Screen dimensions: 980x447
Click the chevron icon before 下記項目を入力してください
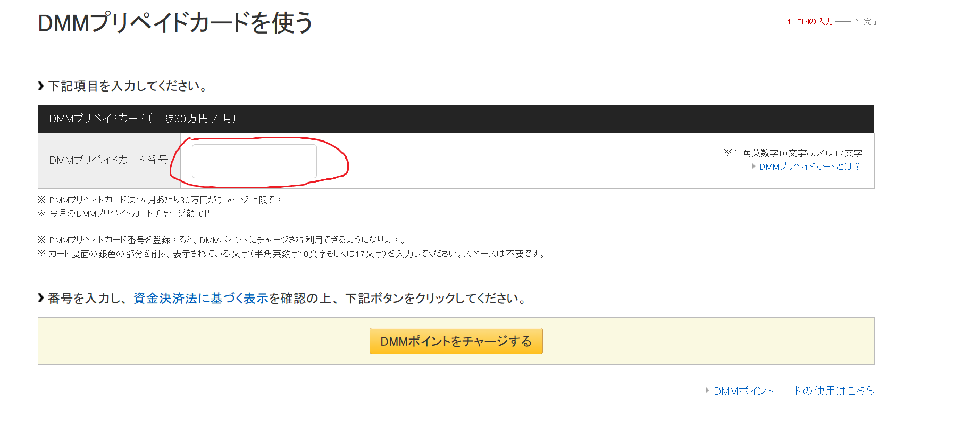click(41, 86)
